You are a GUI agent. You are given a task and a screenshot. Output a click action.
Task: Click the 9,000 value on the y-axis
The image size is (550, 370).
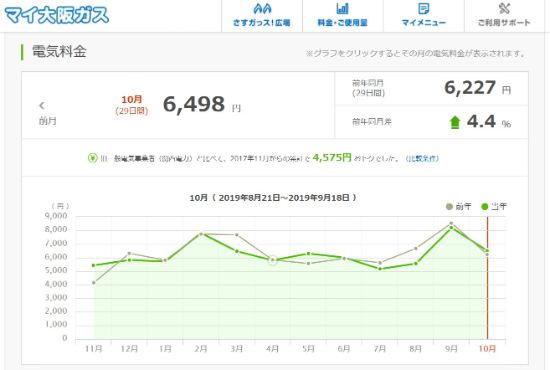(56, 216)
